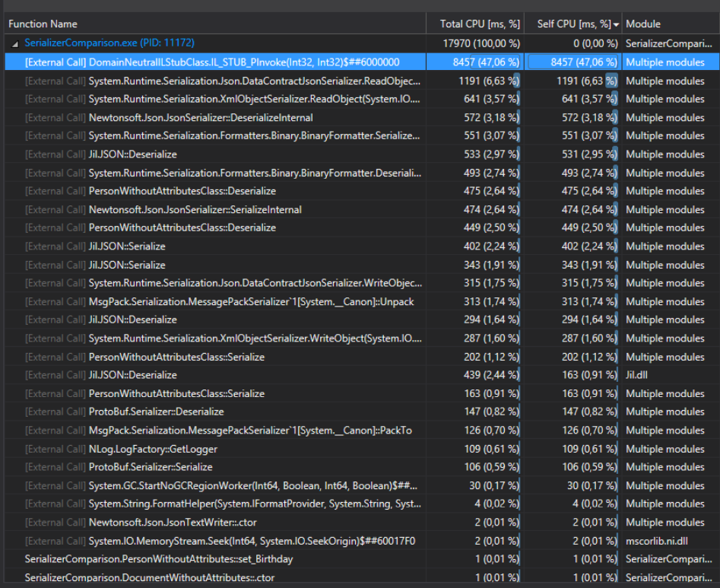Select the PersonWithoutAttributes::set_Birthday row
This screenshot has height=588, width=720.
pyautogui.click(x=158, y=559)
